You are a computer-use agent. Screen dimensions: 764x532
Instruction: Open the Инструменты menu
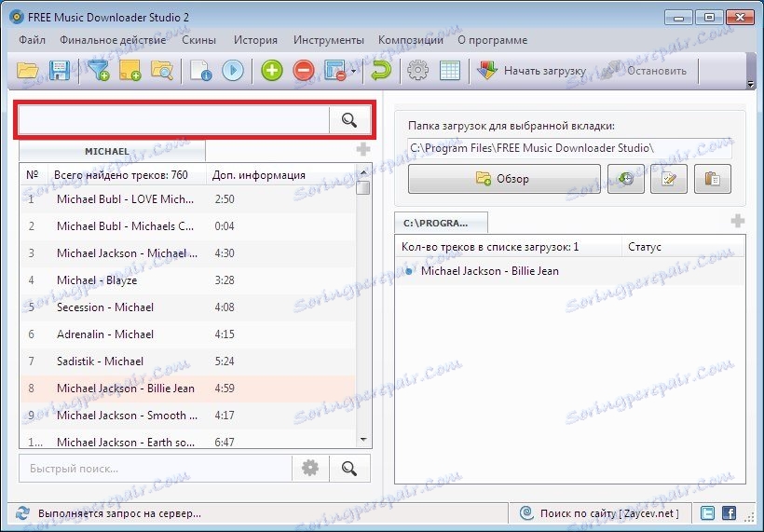pos(328,40)
